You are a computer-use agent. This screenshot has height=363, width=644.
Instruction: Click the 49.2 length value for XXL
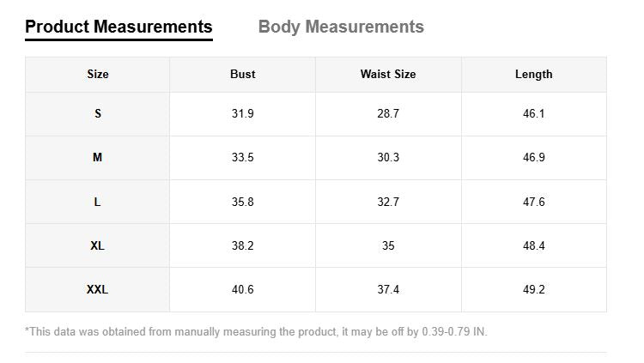533,290
